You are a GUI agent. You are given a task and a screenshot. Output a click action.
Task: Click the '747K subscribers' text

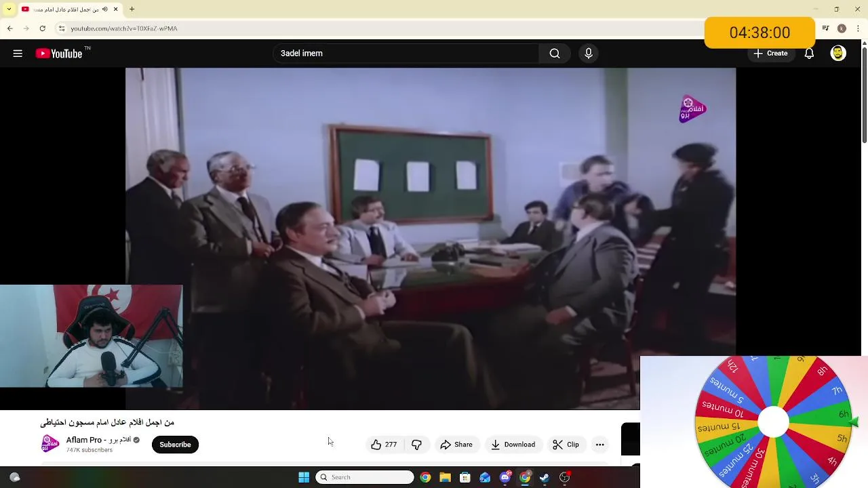[x=90, y=450]
